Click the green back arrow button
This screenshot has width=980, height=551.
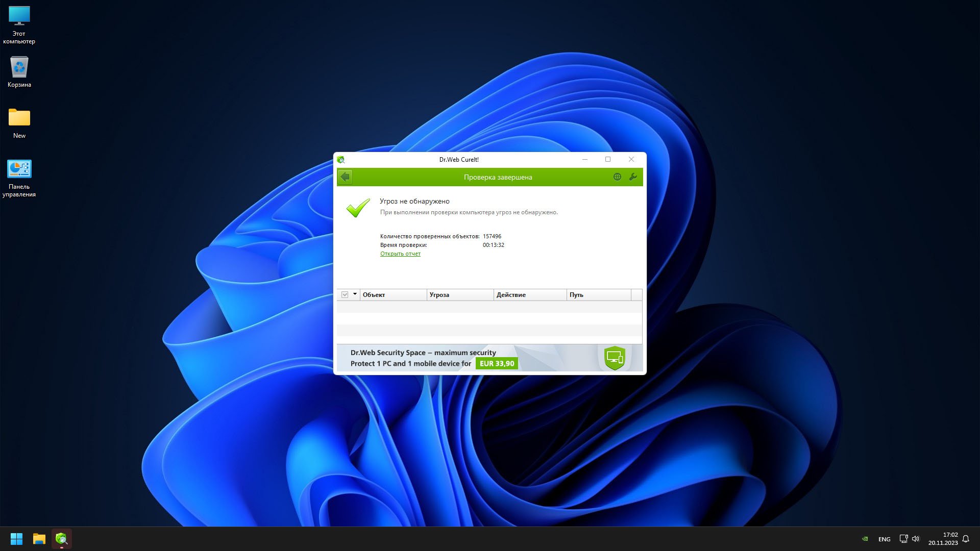point(345,177)
